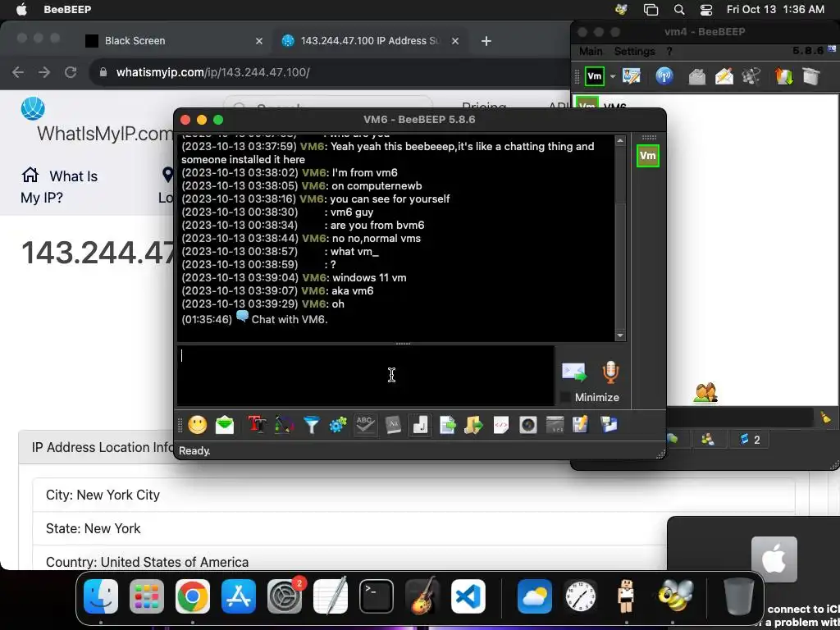Reload the whatismyip.com page
The image size is (840, 630).
[71, 72]
